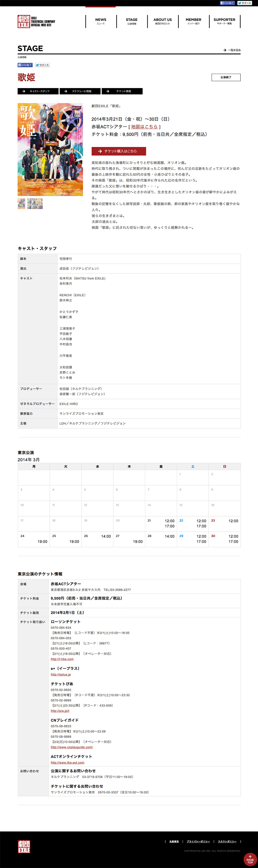The height and width of the screenshot is (868, 258).
Task: Click the 一覧を見る link
Action: click(232, 50)
